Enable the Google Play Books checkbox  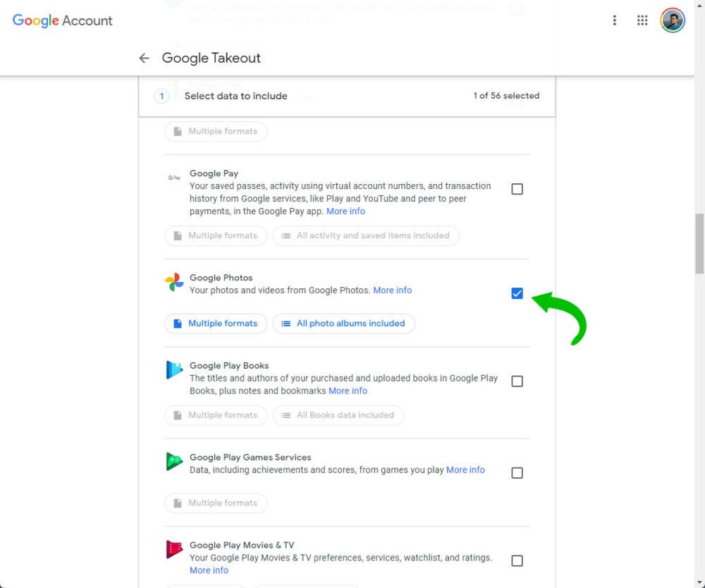tap(517, 381)
